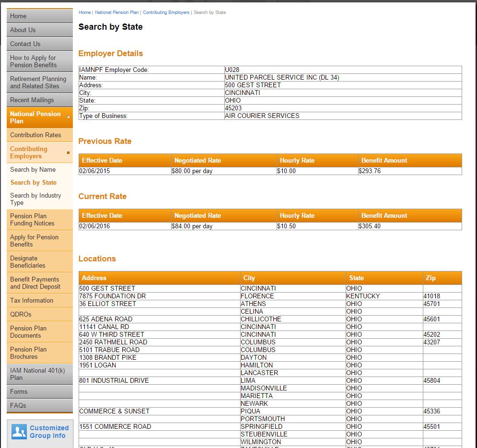
Task: Select Contributing Employers in the sidebar
Action: [x=40, y=153]
